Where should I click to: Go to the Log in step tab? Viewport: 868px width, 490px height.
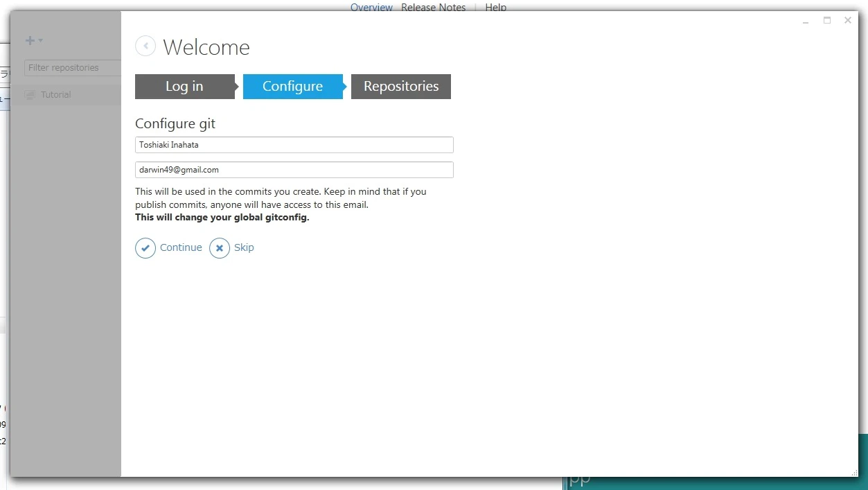(x=185, y=87)
